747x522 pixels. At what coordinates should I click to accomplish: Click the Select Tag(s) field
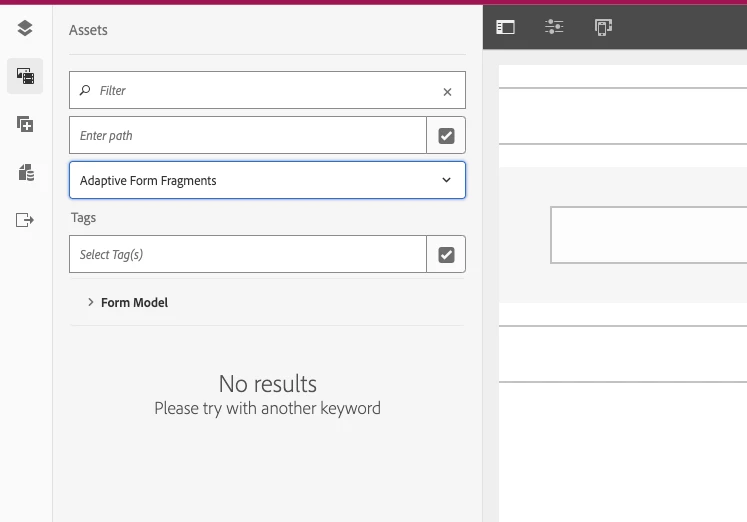click(248, 254)
